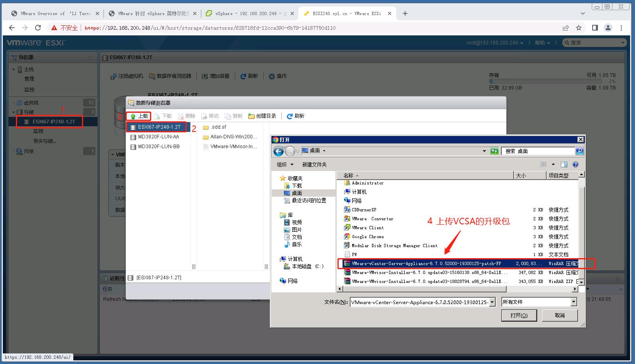The image size is (635, 364).
Task: Open the Chrome profile avatar
Action: pos(608,28)
